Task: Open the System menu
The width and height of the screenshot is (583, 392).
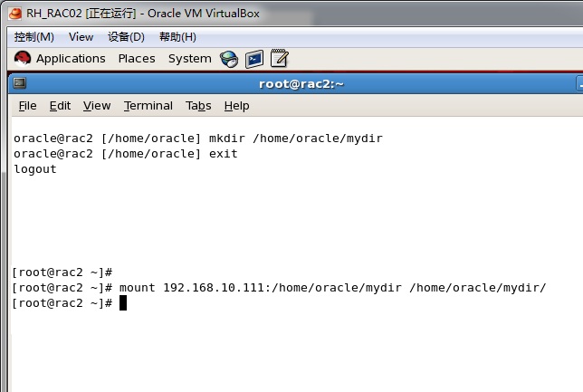Action: coord(189,58)
